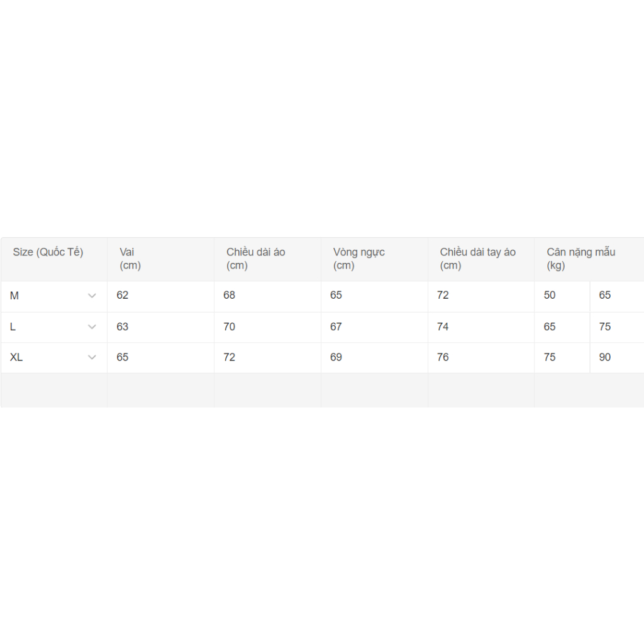Click the empty Size cell in the last row
Screen dimensions: 644x644
[54, 390]
